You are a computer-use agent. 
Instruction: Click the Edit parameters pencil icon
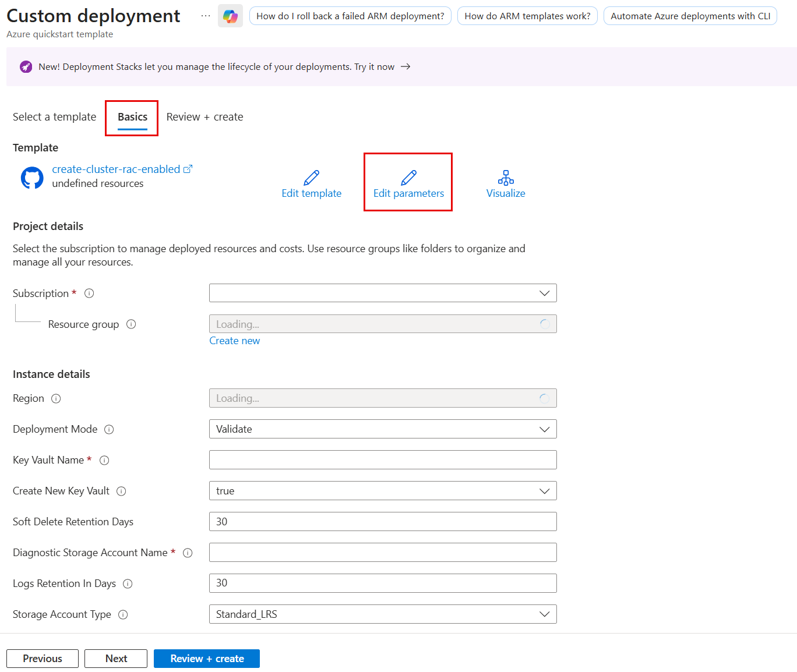tap(408, 178)
